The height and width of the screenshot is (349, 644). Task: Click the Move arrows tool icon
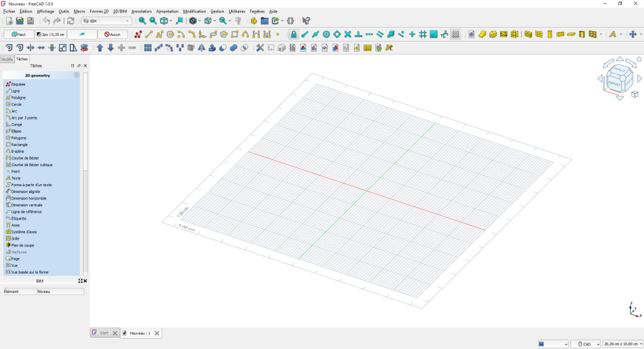coord(633,35)
